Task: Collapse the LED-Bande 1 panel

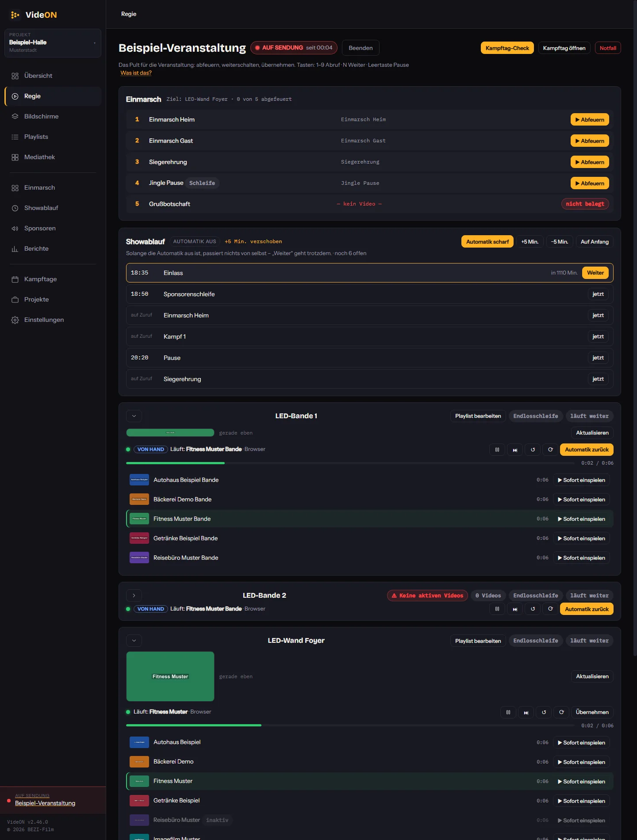Action: click(134, 416)
